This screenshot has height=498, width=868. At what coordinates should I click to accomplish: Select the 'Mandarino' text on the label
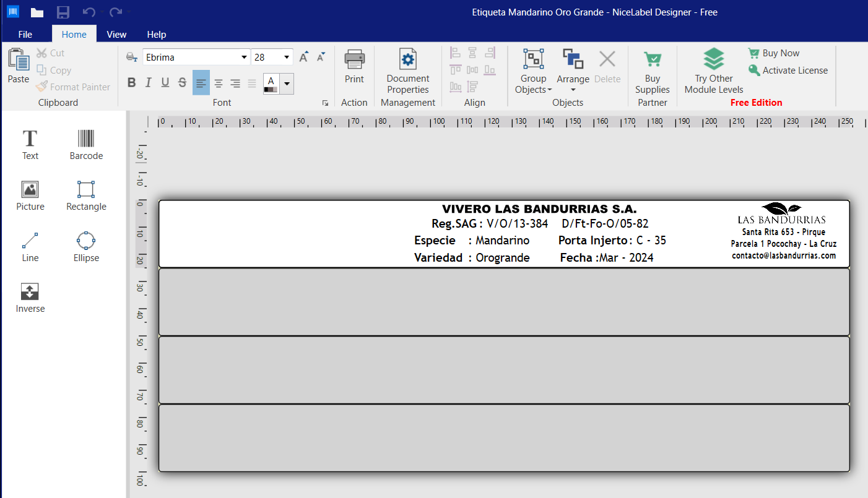point(503,241)
